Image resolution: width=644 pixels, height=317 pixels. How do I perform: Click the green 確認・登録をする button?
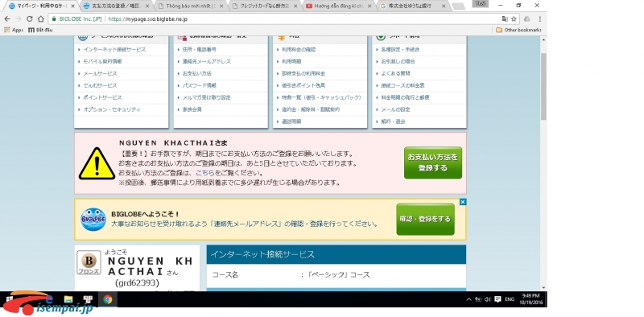(426, 220)
